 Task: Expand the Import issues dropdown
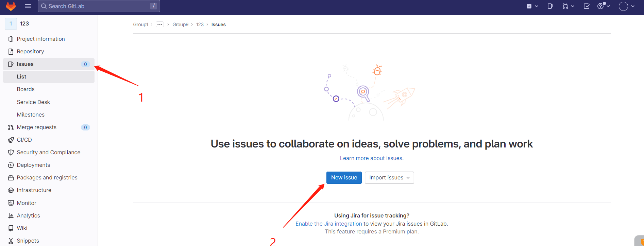click(x=389, y=178)
